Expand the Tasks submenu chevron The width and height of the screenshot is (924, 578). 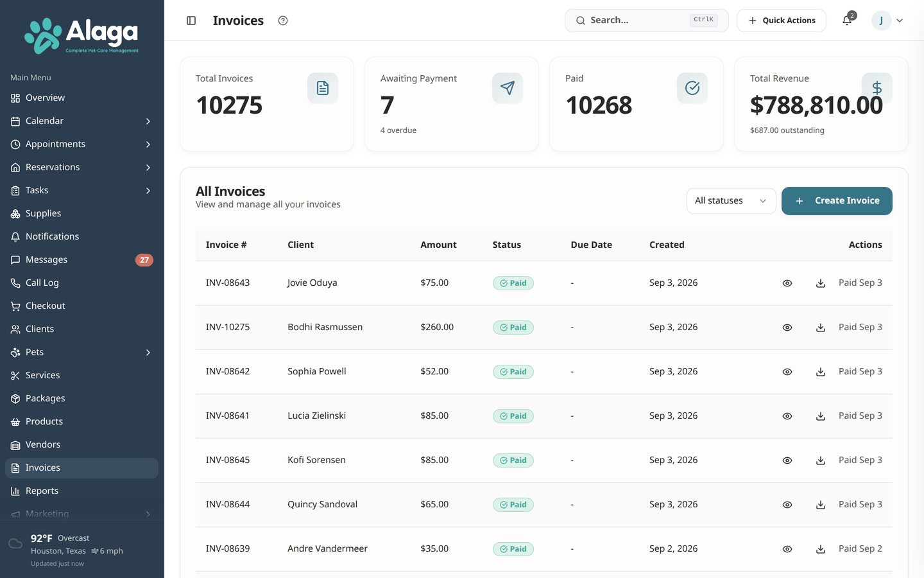[x=148, y=191]
